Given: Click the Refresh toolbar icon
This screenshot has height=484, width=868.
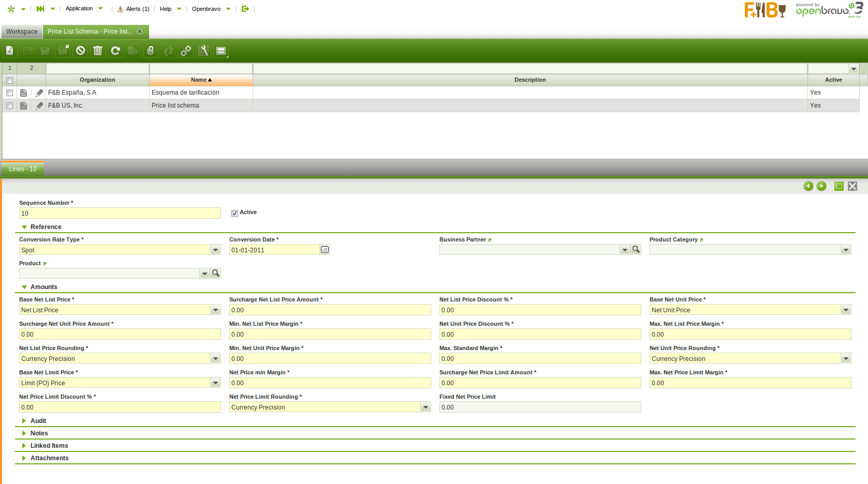Looking at the screenshot, I should tap(115, 51).
